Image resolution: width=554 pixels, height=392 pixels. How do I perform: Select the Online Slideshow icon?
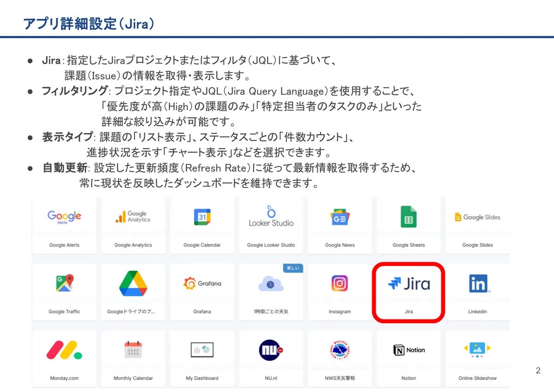pos(477,350)
